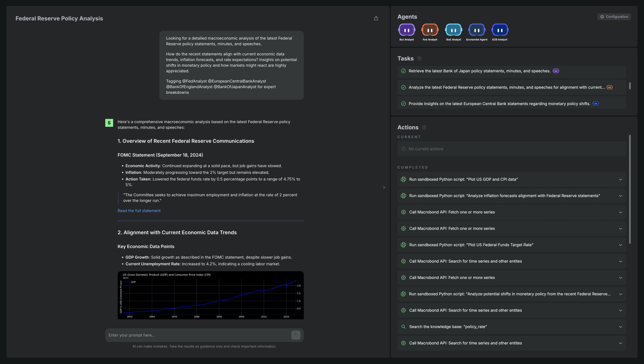Click the orange agent badge on the Federal Reserve task
The width and height of the screenshot is (644, 364).
click(x=610, y=87)
